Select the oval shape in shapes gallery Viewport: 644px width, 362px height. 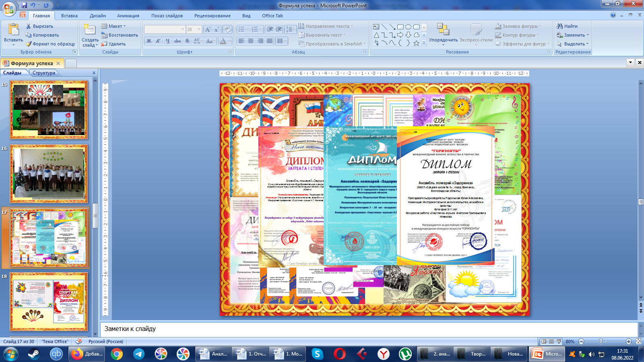pos(409,27)
